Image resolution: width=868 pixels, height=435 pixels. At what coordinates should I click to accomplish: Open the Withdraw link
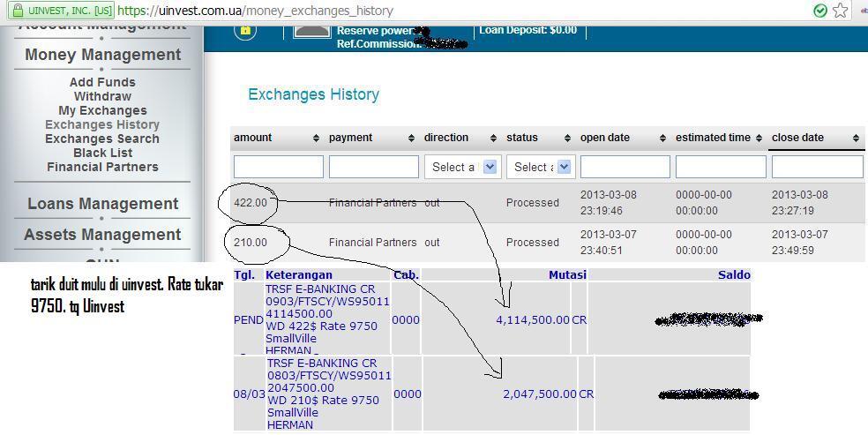(x=102, y=96)
